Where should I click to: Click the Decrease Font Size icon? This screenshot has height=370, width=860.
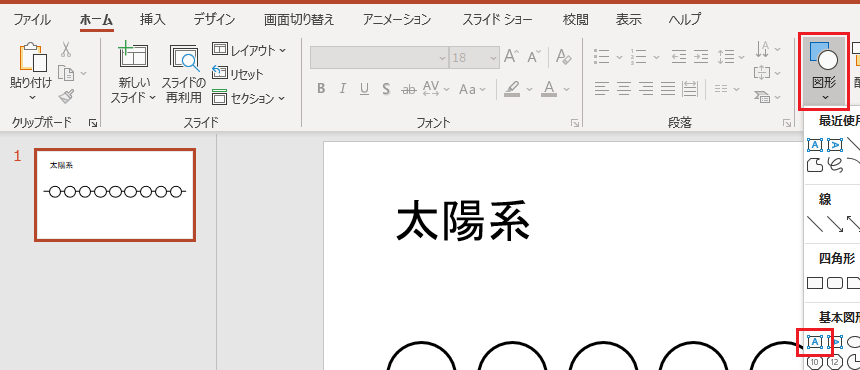[534, 56]
